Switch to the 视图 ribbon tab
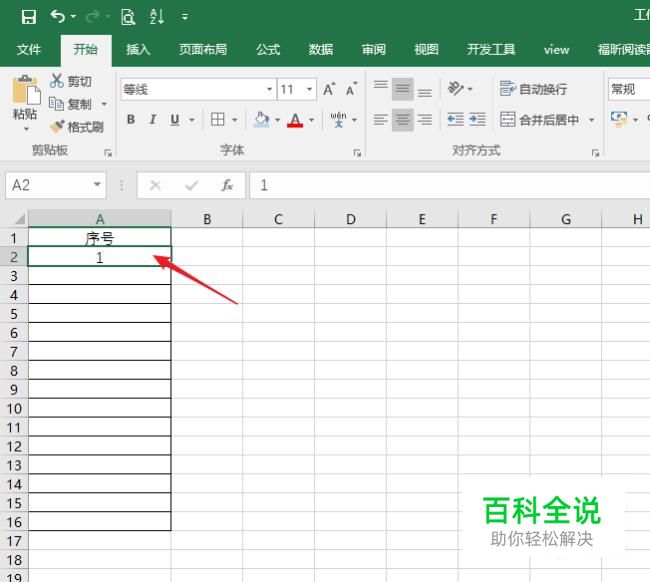The height and width of the screenshot is (582, 650). point(426,50)
